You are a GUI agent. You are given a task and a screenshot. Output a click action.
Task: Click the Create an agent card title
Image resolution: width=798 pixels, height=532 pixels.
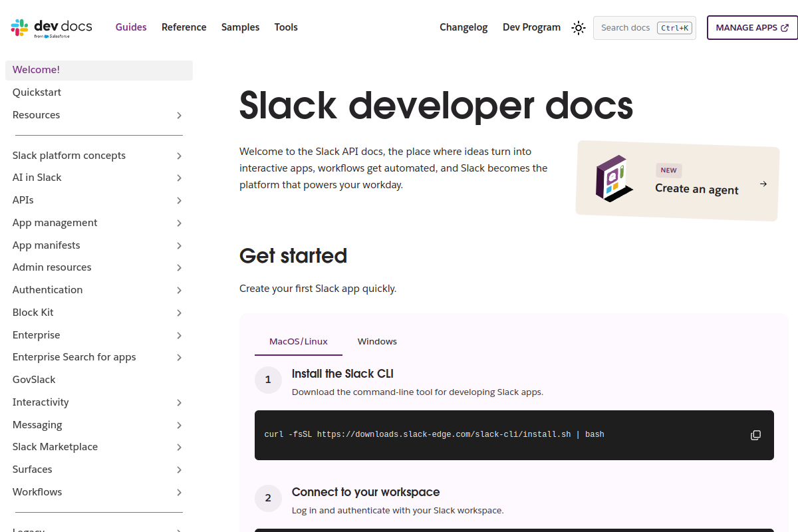click(697, 189)
